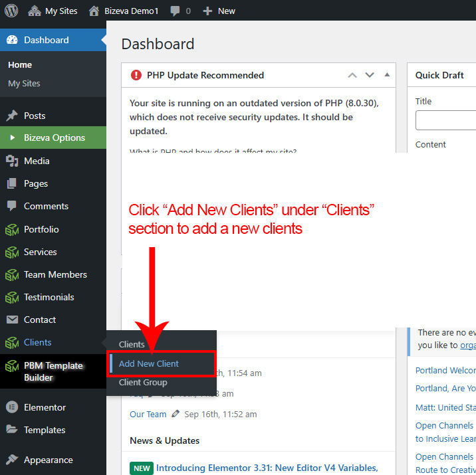476x475 pixels.
Task: Collapse the PHP Update Recommended panel
Action: click(387, 75)
